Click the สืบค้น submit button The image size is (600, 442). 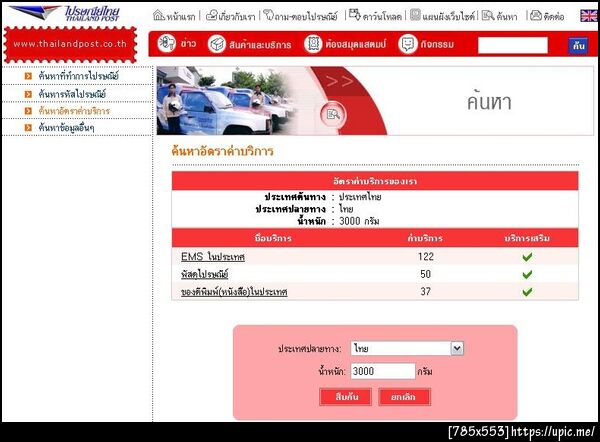(346, 397)
